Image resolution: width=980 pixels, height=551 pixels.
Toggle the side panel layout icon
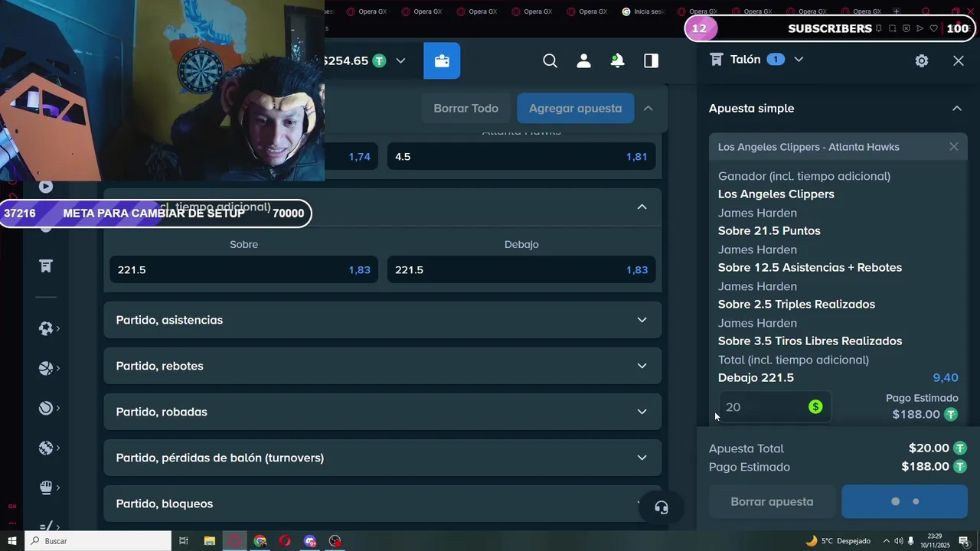point(651,60)
